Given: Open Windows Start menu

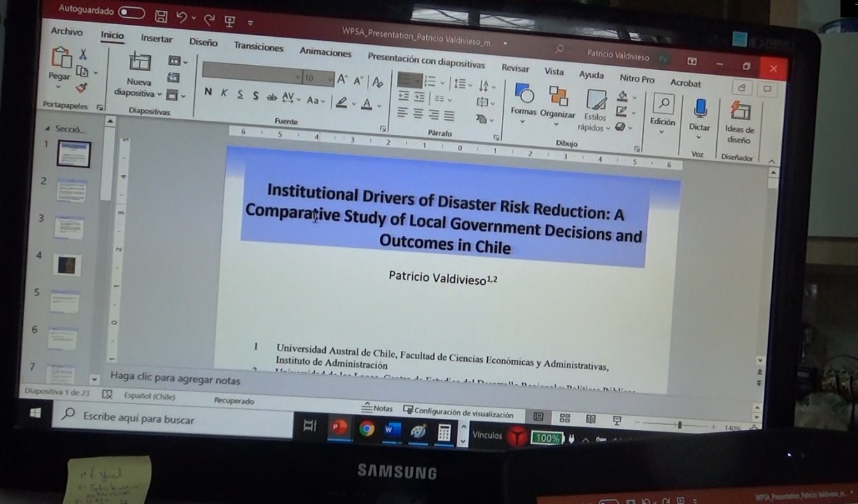Looking at the screenshot, I should click(x=36, y=412).
